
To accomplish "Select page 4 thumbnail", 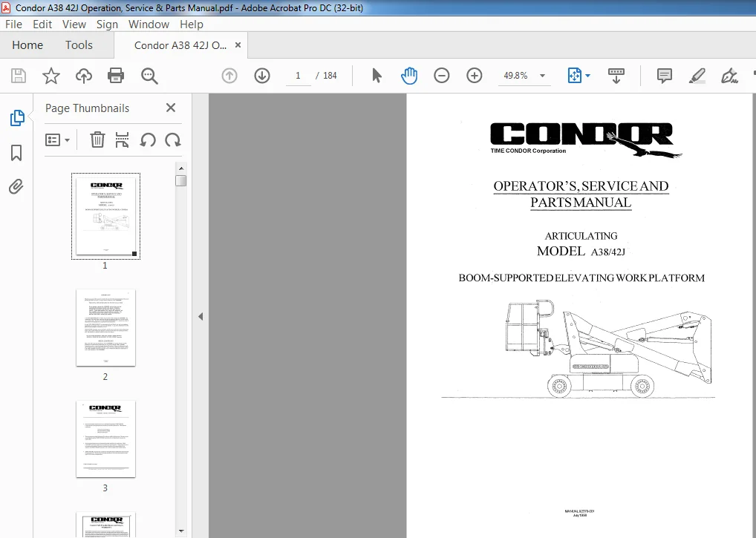I will point(105,524).
